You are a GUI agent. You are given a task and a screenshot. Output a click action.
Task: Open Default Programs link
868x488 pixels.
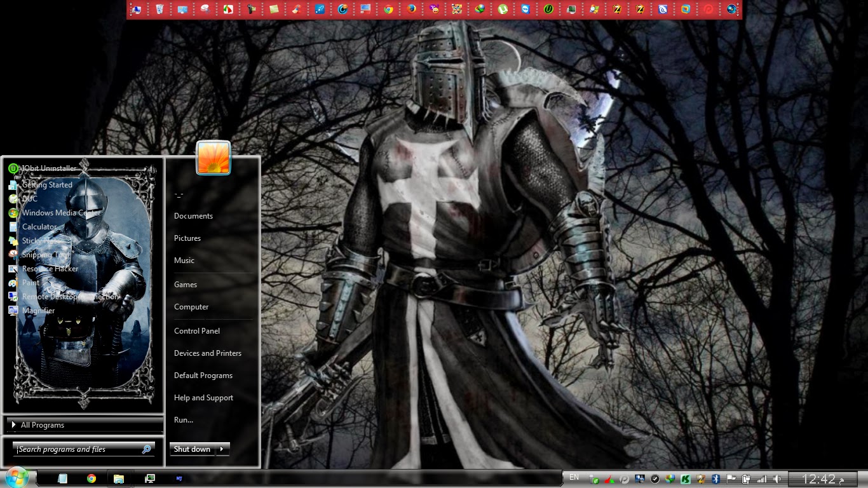[x=203, y=376]
